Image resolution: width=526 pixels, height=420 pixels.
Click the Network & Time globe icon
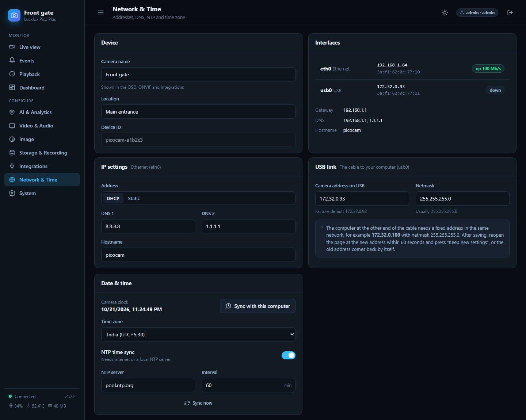[12, 180]
